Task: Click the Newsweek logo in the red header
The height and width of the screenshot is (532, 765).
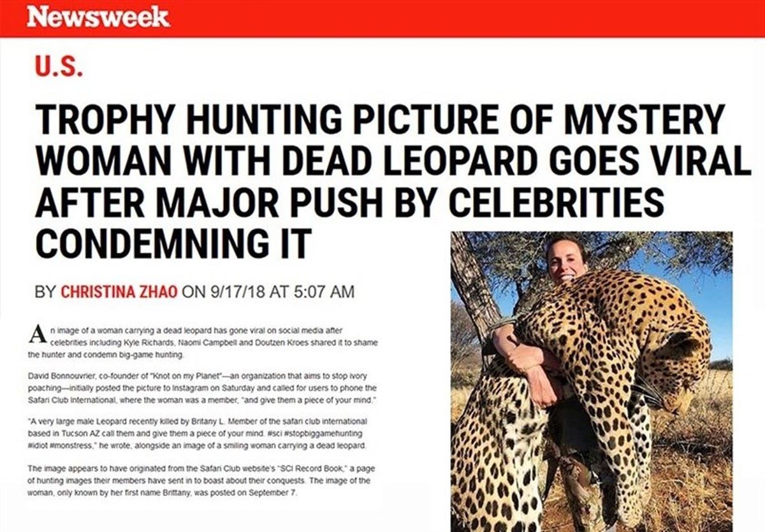Action: [x=98, y=16]
